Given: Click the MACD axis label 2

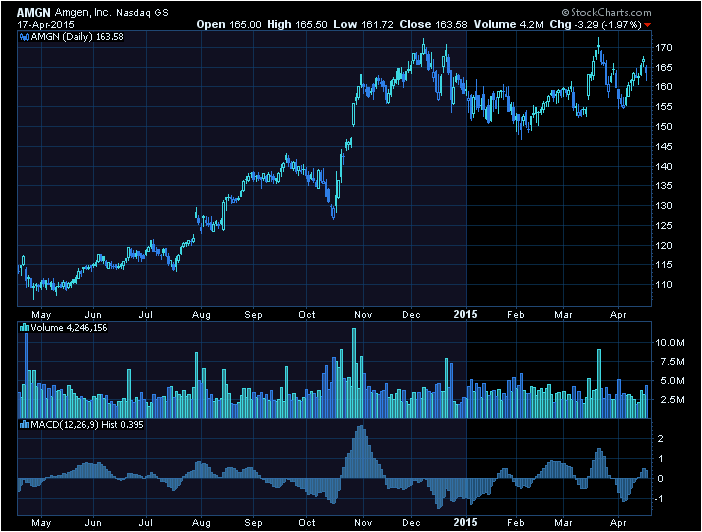Looking at the screenshot, I should (x=660, y=439).
